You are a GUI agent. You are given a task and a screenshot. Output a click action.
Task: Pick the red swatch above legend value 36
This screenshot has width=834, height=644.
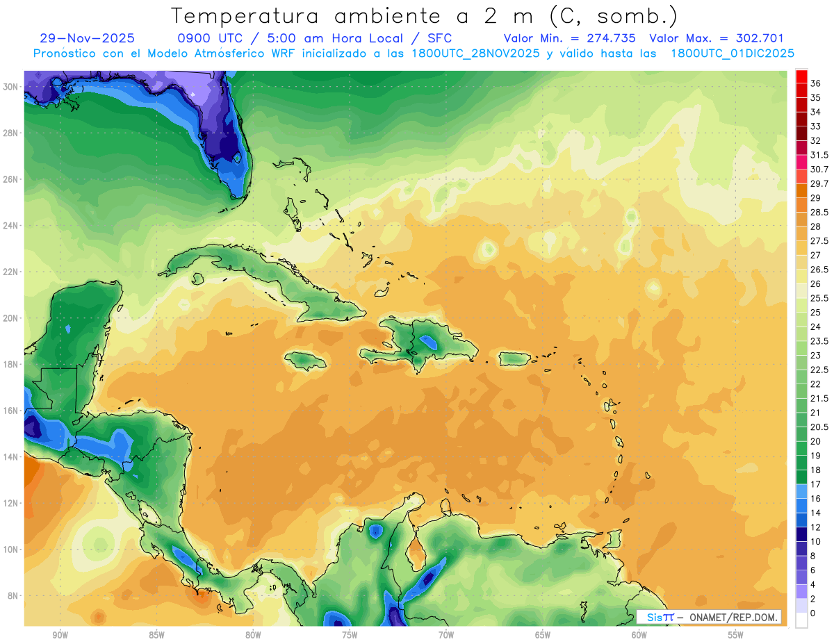(801, 76)
